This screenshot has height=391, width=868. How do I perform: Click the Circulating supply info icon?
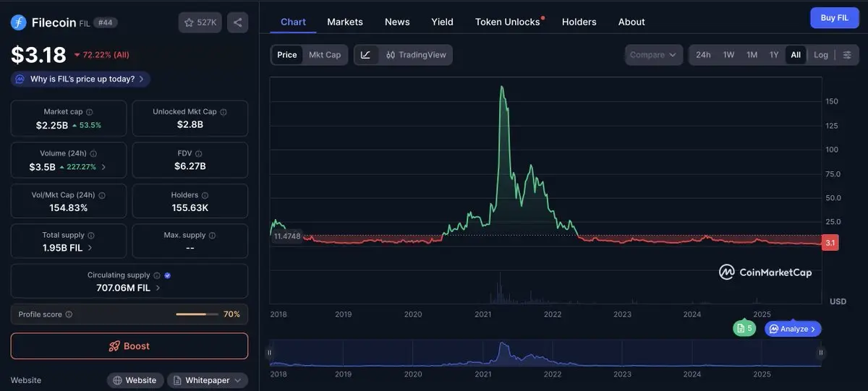[157, 275]
